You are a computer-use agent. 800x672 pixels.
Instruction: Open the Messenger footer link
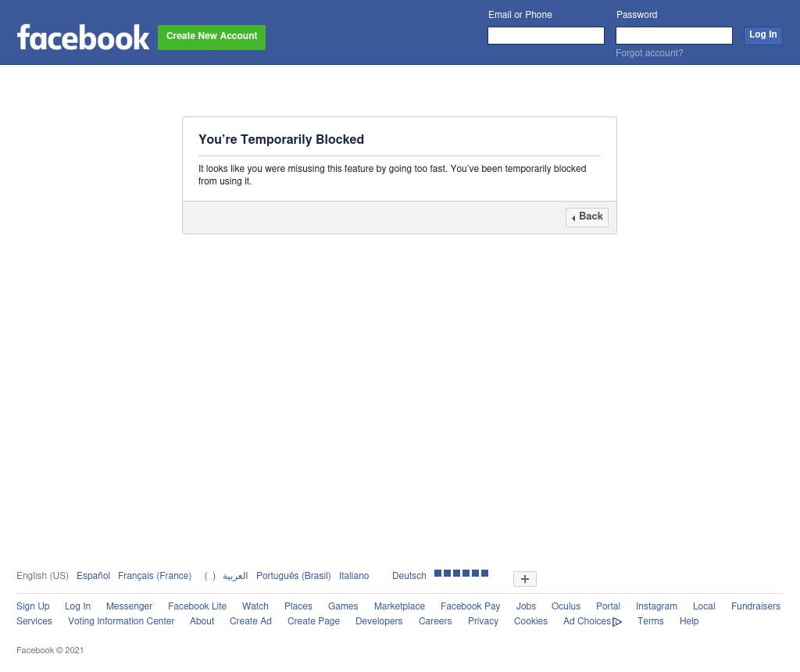(x=129, y=606)
